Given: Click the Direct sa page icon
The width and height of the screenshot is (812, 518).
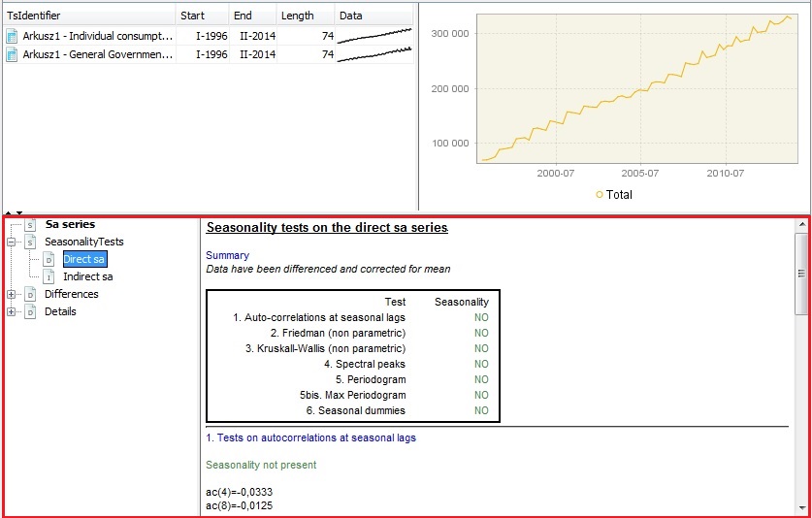Looking at the screenshot, I should pos(49,259).
